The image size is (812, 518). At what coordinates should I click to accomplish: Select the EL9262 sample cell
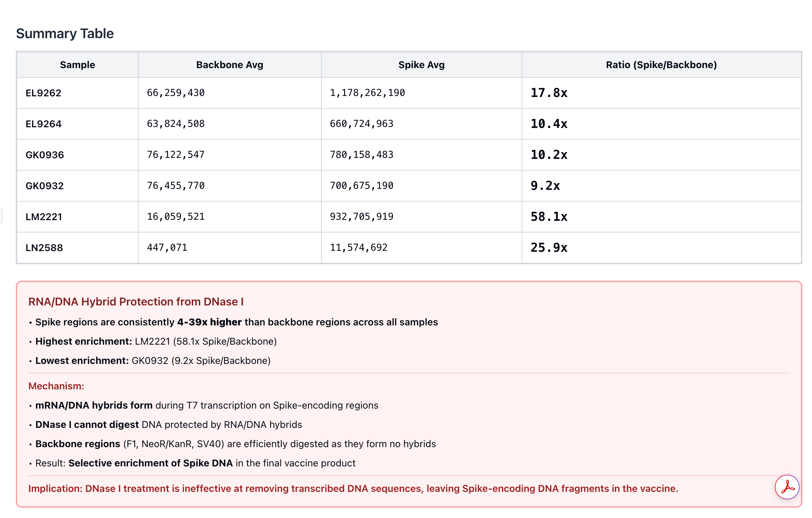pos(43,93)
